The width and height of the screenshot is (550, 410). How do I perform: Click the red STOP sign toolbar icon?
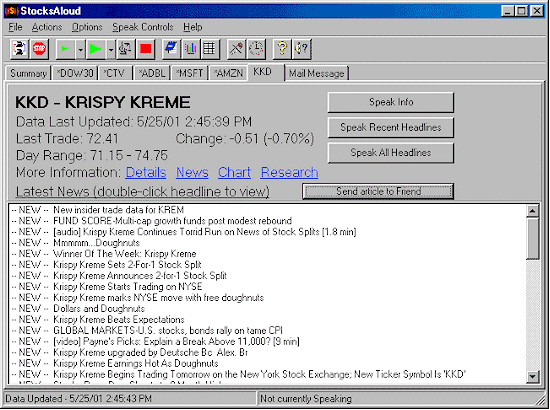tap(39, 48)
